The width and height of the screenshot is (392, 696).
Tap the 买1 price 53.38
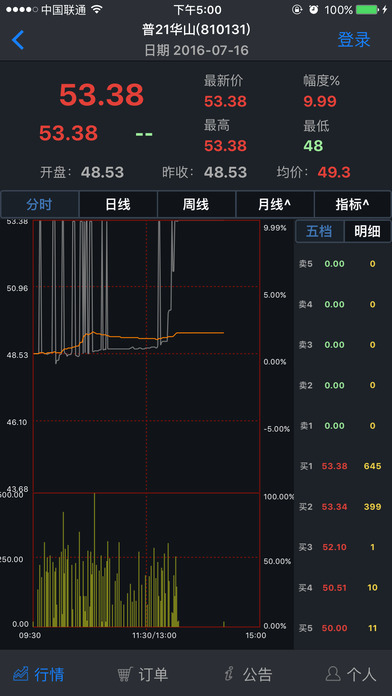point(334,466)
